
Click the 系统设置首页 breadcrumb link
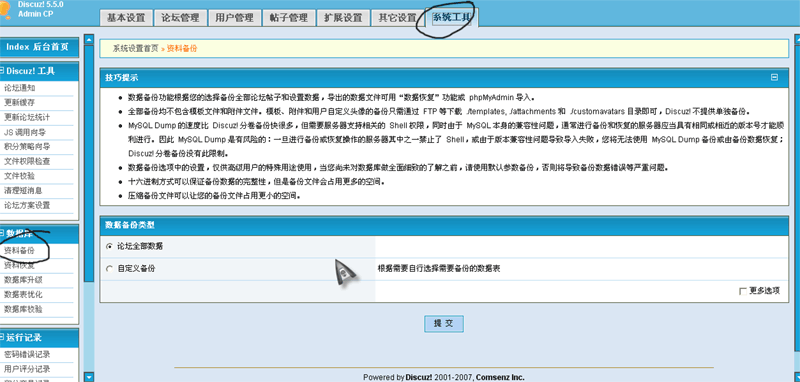(x=135, y=48)
